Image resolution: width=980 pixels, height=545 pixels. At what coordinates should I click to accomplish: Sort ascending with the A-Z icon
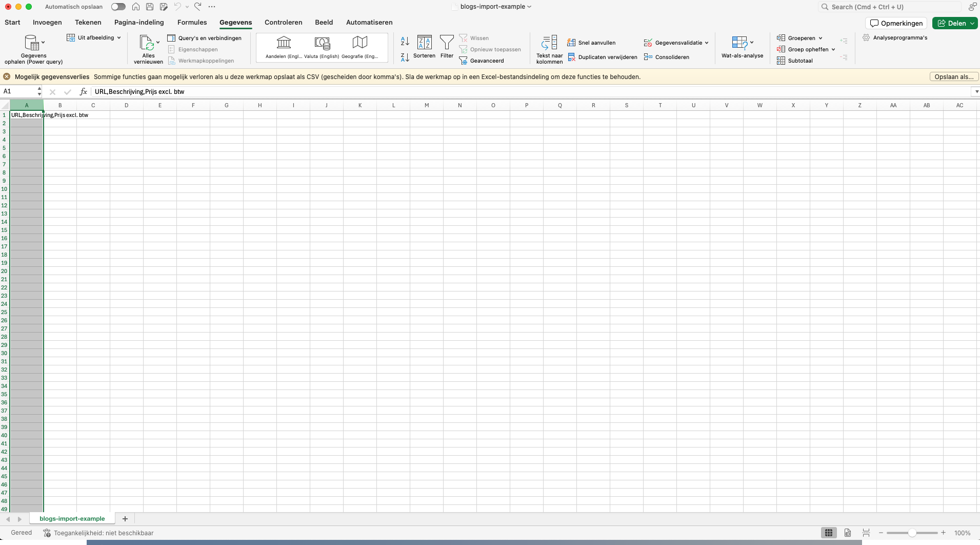pyautogui.click(x=405, y=41)
